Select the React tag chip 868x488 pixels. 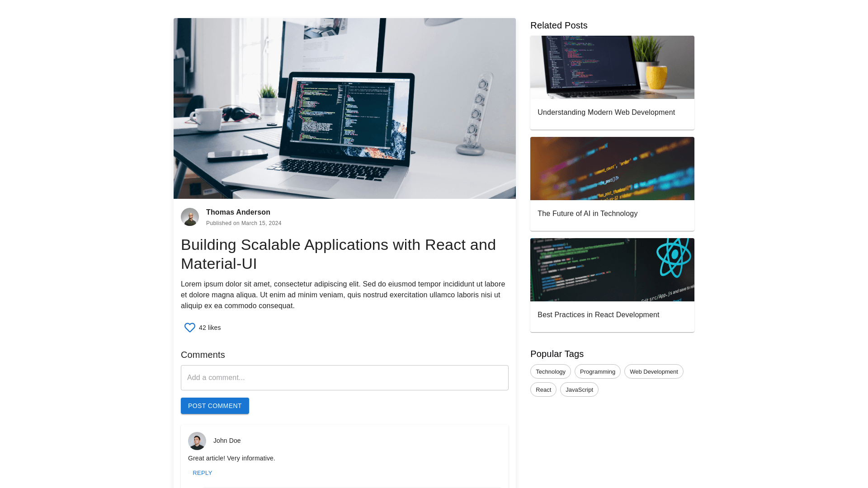[x=543, y=390]
